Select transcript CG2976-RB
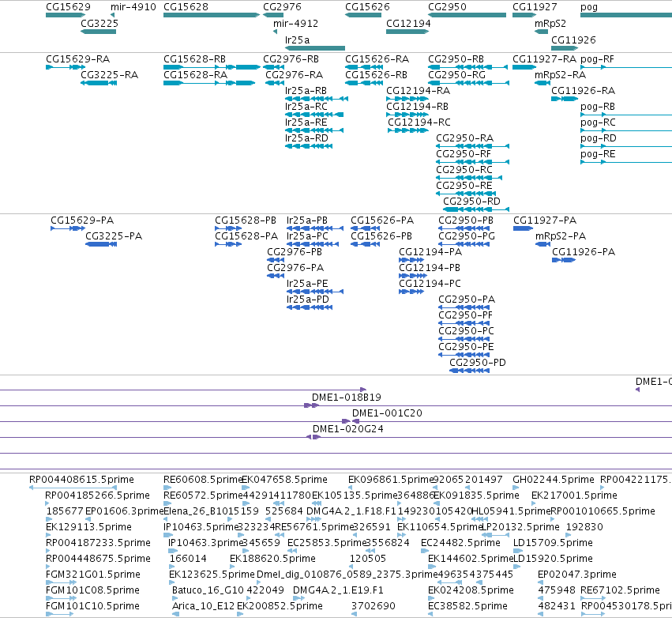 (291, 58)
